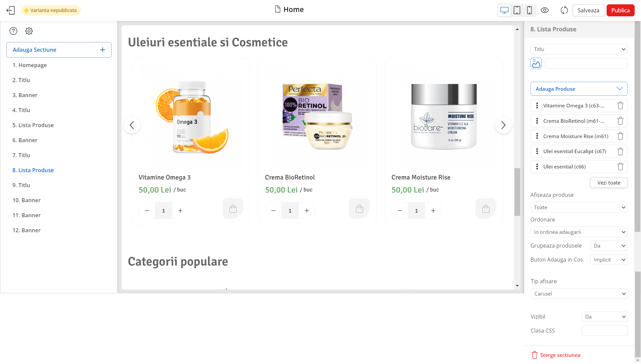Image resolution: width=641 pixels, height=364 pixels.
Task: Add Vitamine Omega 3 to cart
Action: [233, 209]
